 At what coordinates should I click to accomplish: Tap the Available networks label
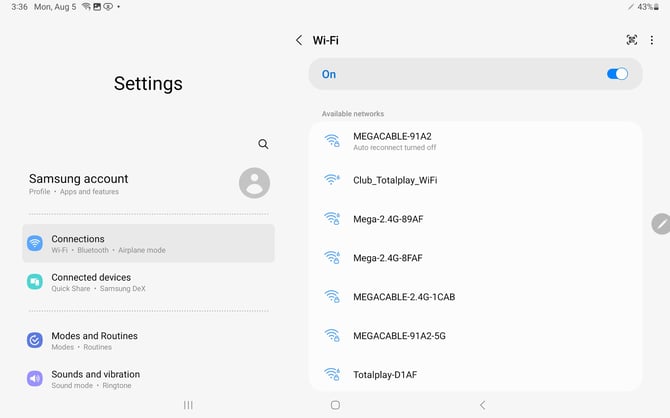click(x=353, y=114)
